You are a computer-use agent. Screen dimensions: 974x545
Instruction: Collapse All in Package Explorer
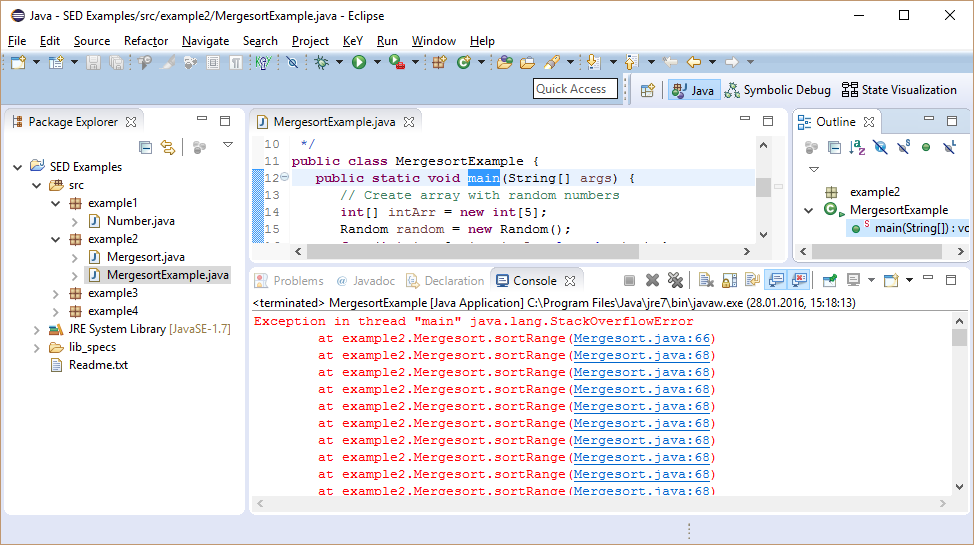145,147
